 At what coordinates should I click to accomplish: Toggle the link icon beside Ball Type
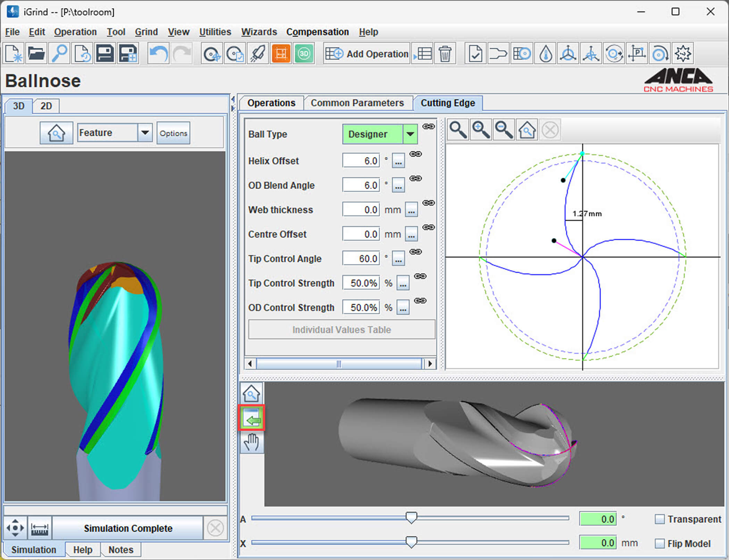(428, 126)
